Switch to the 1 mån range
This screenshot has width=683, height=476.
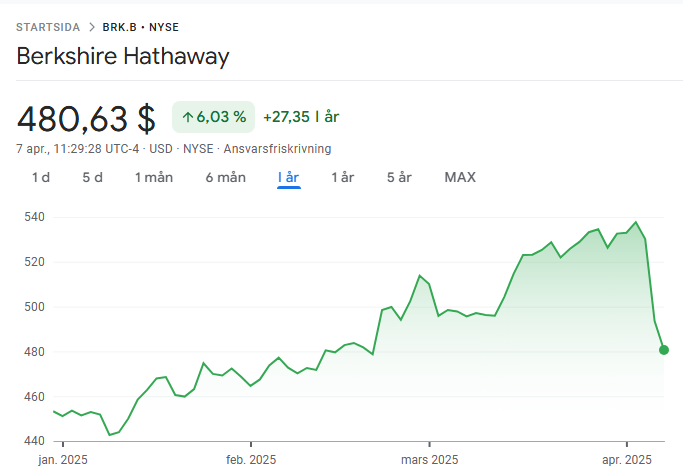[x=154, y=177]
